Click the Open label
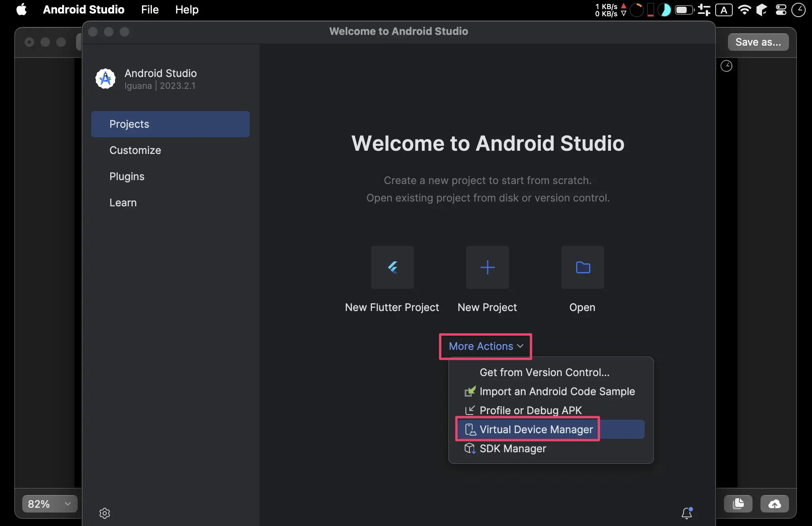Image resolution: width=812 pixels, height=526 pixels. click(x=582, y=307)
